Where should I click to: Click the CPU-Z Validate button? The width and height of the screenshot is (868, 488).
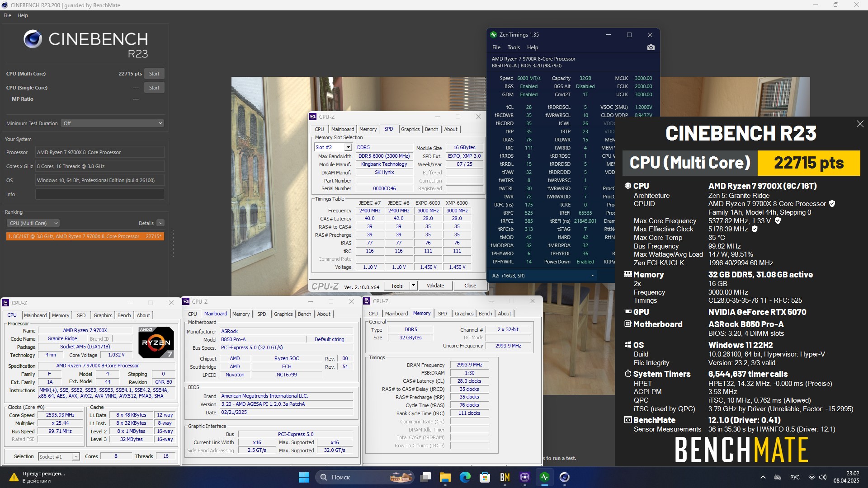(x=435, y=286)
